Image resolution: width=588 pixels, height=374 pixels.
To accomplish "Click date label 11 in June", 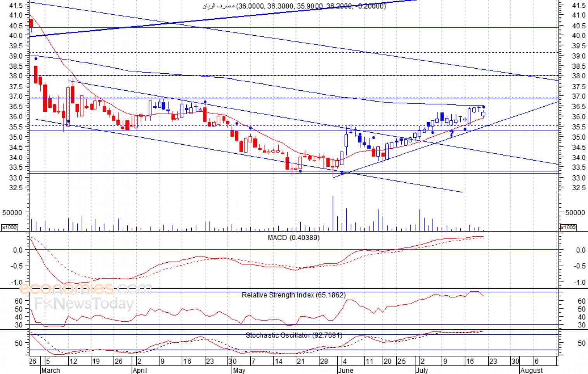I will click(x=369, y=361).
